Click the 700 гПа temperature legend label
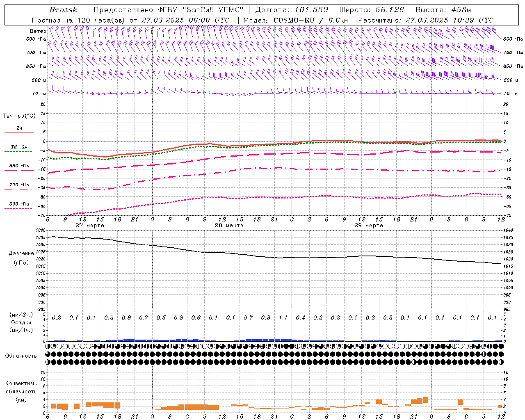 click(x=19, y=185)
